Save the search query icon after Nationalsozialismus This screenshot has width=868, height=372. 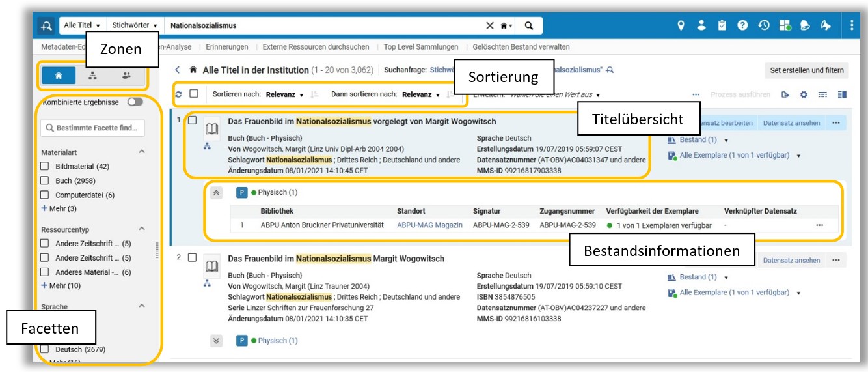[610, 70]
